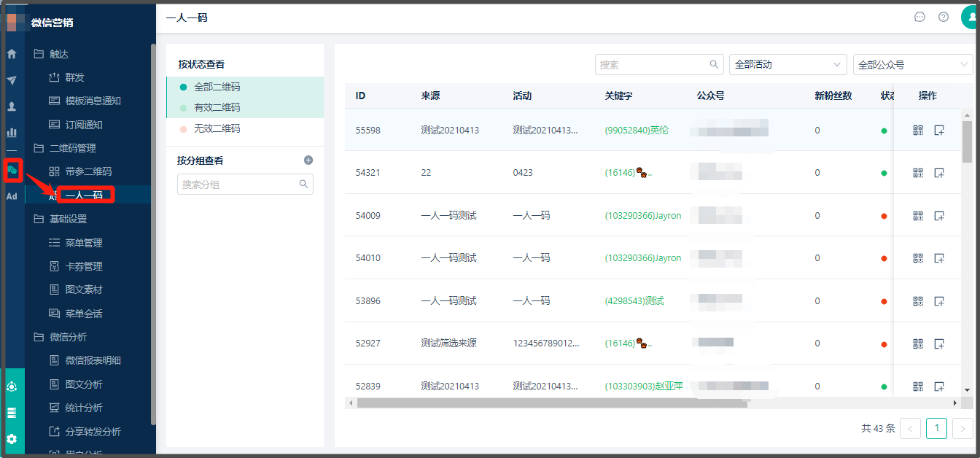The height and width of the screenshot is (458, 980).
Task: Click the ID column header
Action: click(x=360, y=96)
